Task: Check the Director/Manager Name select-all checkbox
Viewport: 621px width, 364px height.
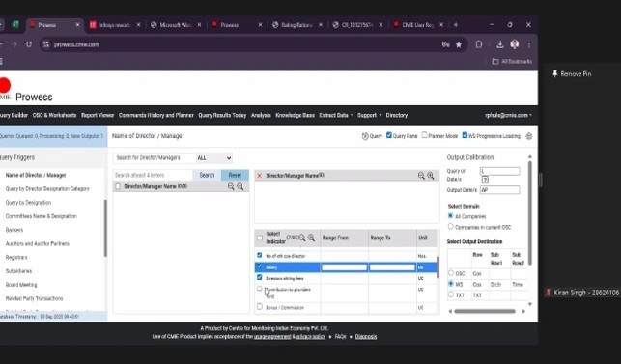Action: (118, 186)
